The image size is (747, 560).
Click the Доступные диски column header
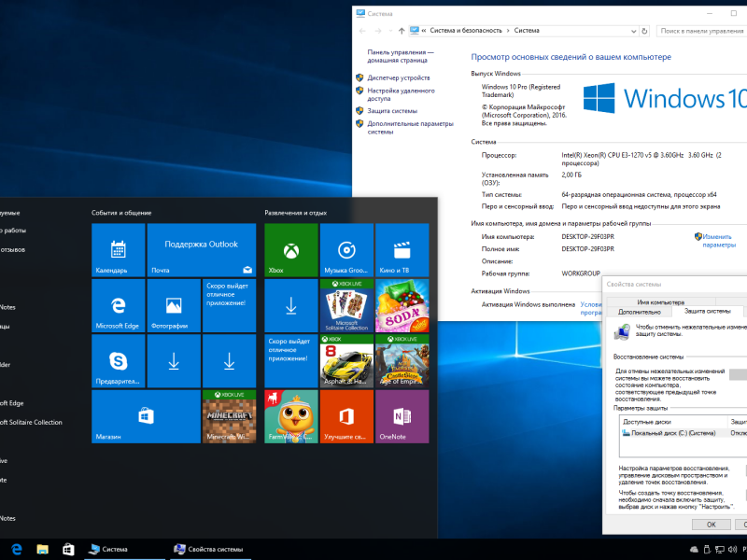(x=673, y=422)
